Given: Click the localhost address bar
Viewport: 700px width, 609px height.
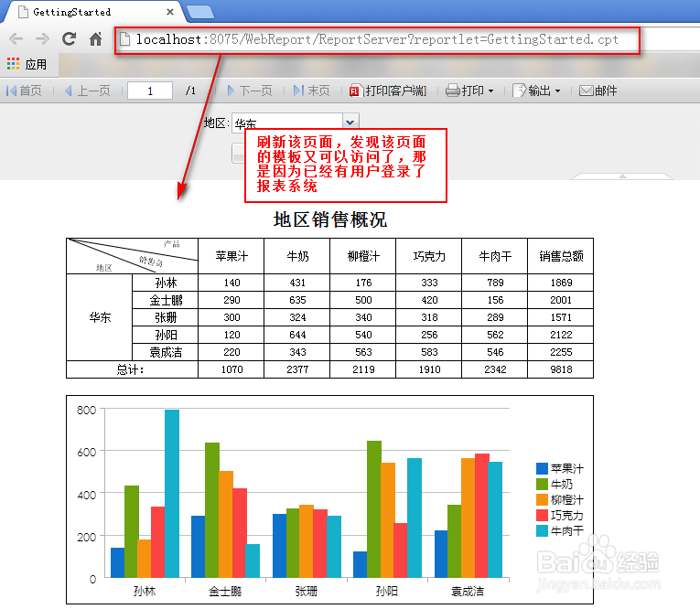Looking at the screenshot, I should 377,39.
